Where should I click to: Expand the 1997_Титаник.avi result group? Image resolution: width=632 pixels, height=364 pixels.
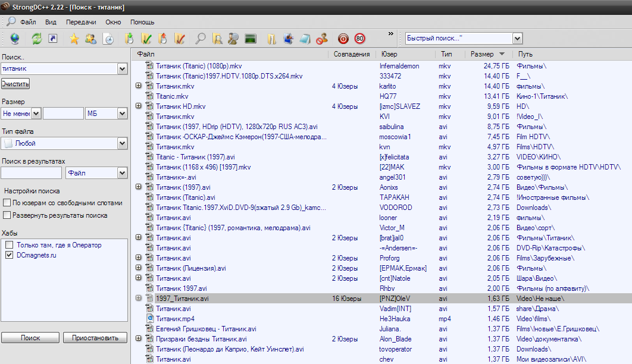[139, 298]
